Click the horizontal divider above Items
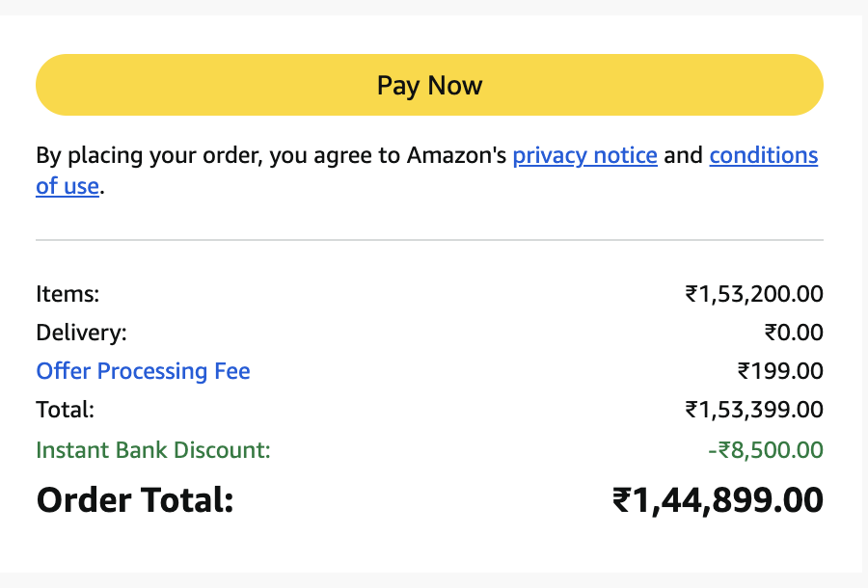This screenshot has height=588, width=868. click(x=429, y=239)
